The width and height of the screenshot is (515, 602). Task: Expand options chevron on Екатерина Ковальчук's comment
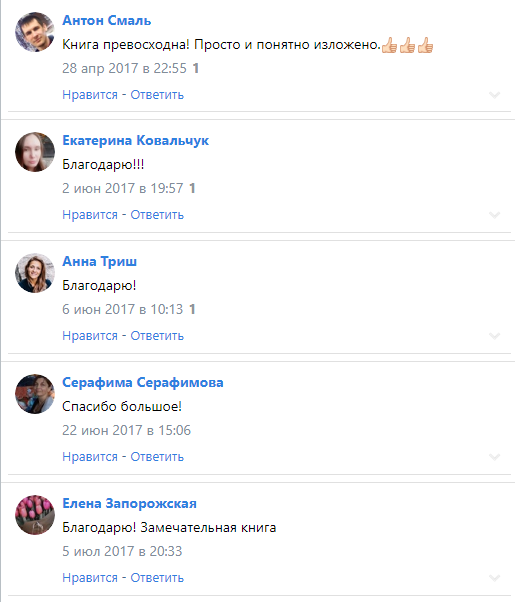(494, 215)
